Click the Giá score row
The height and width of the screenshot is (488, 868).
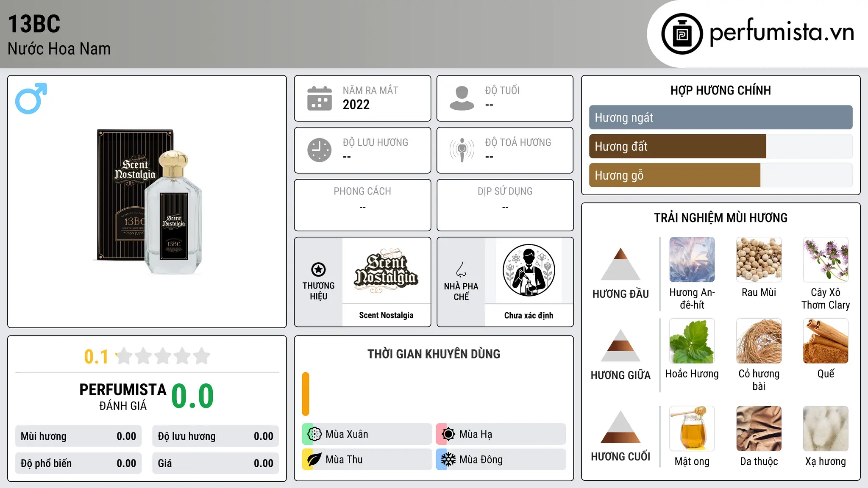click(215, 463)
